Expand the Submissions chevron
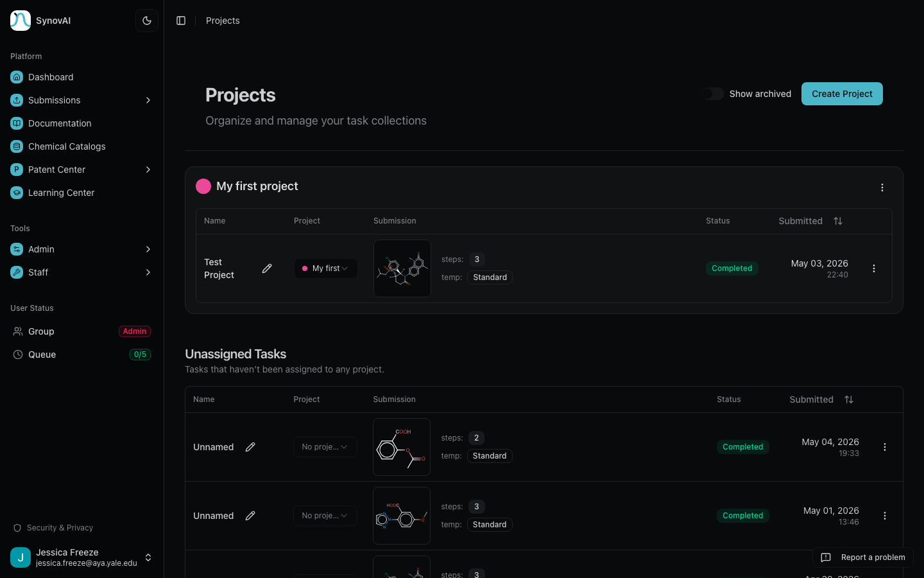924x578 pixels. 148,100
